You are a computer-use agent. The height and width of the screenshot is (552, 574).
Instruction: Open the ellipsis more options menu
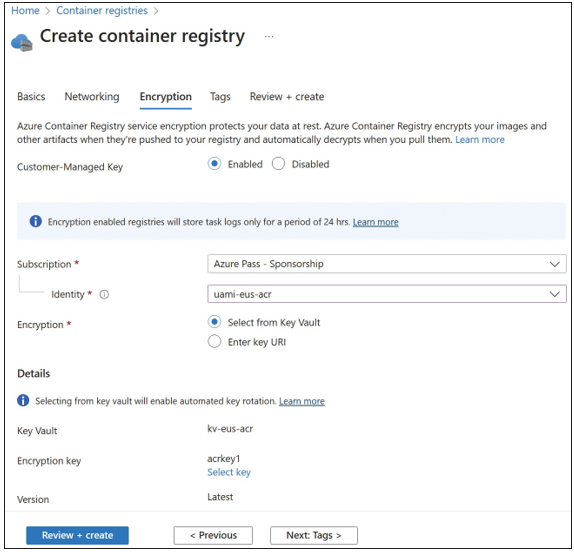[x=269, y=37]
